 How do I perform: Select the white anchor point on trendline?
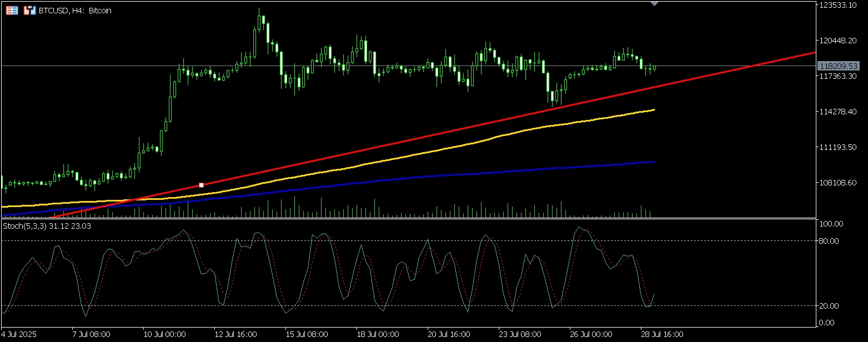201,185
